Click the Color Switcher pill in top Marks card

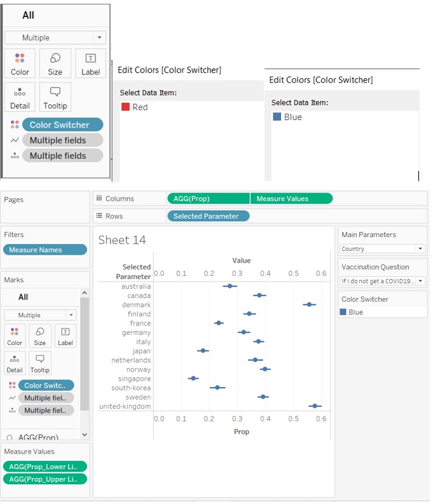click(x=62, y=125)
